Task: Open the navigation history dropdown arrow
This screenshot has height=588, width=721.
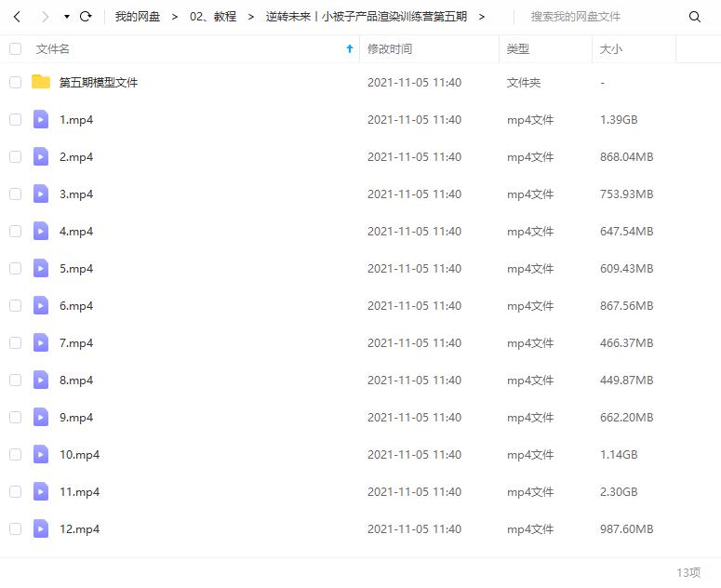Action: pyautogui.click(x=67, y=17)
